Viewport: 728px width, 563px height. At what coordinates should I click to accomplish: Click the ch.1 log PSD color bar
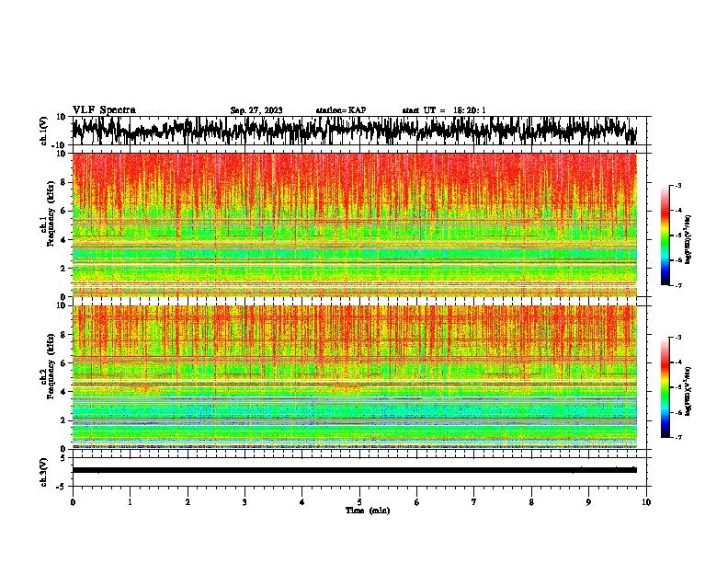665,236
